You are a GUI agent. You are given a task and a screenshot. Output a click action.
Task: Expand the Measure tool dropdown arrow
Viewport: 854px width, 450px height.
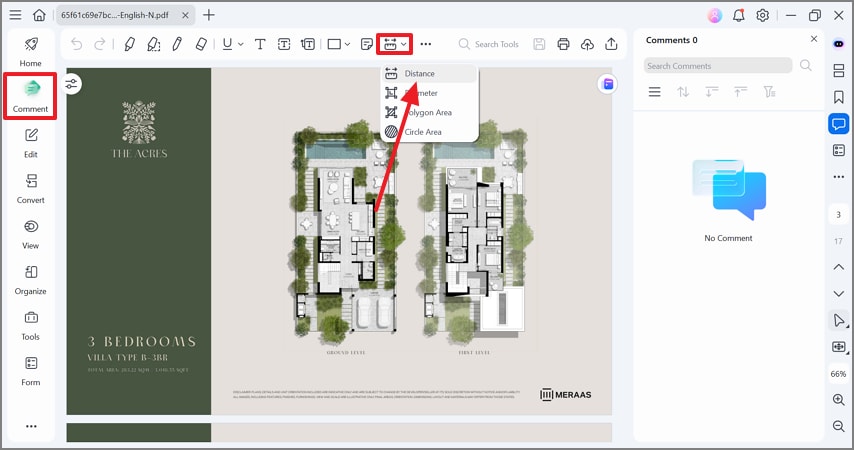click(x=404, y=44)
